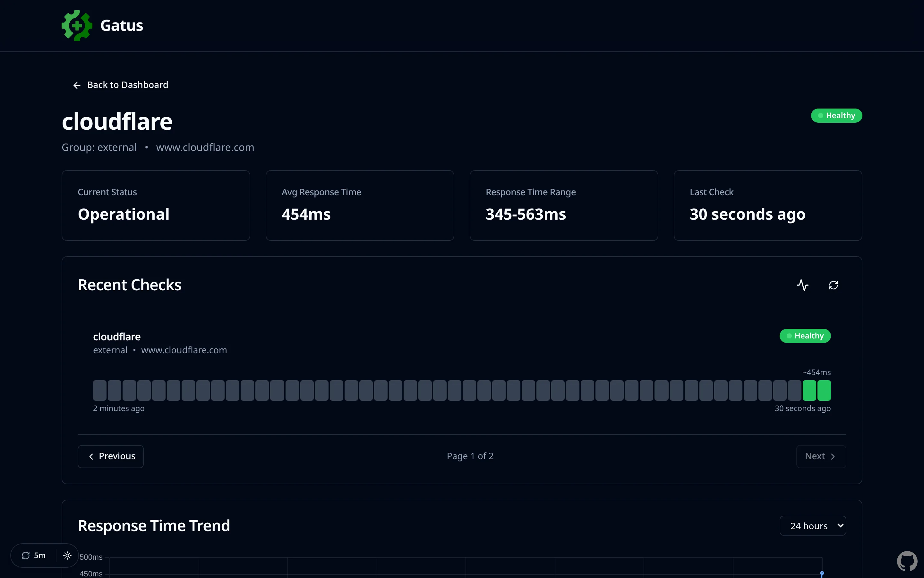Toggle response time display with the activity icon
Viewport: 924px width, 578px height.
[803, 285]
